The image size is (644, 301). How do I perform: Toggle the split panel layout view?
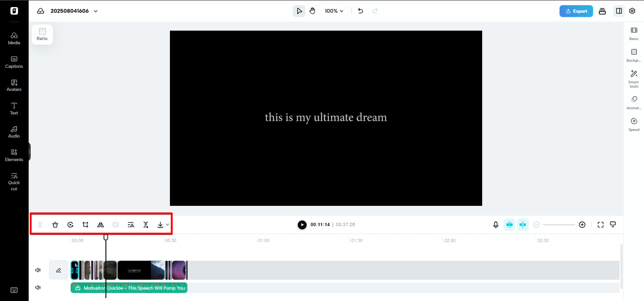(x=619, y=11)
